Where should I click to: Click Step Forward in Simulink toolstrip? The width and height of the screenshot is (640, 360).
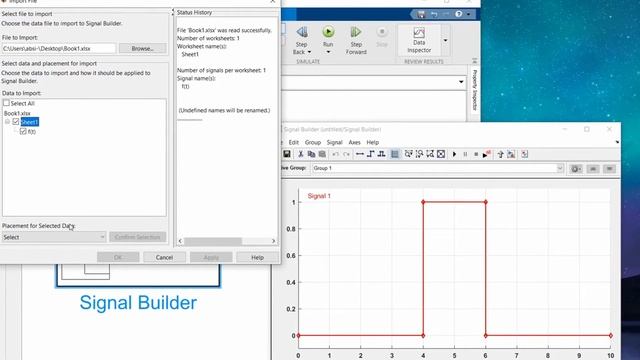click(356, 40)
